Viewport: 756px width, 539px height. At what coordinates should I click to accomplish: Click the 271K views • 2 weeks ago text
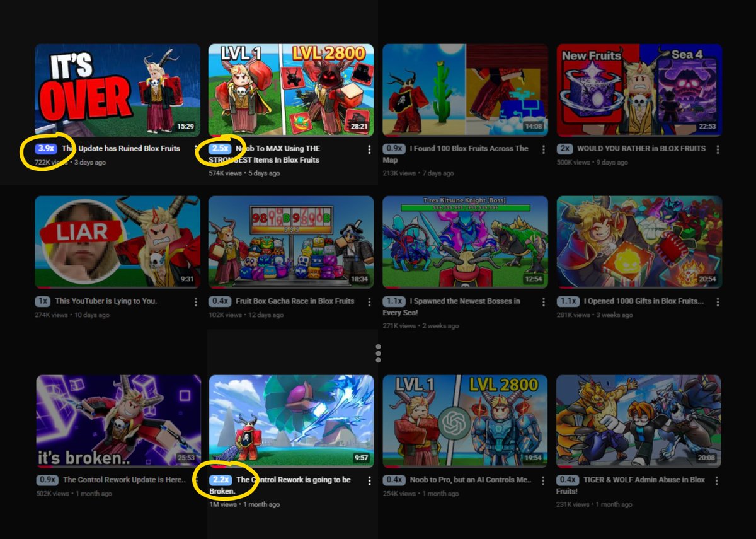pos(420,326)
